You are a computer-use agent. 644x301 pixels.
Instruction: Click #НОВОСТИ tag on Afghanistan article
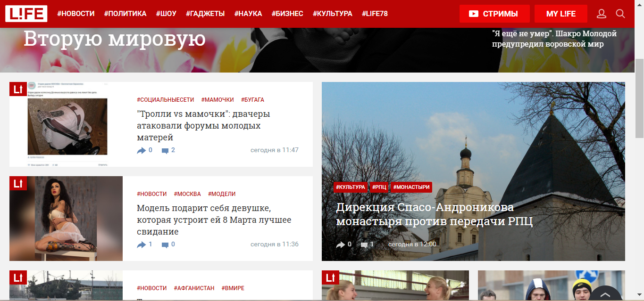(152, 288)
